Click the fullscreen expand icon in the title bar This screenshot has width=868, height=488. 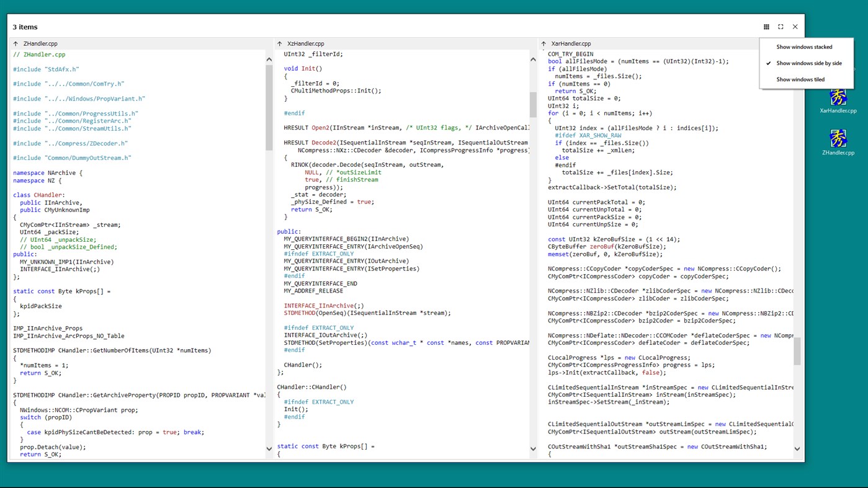(x=781, y=27)
